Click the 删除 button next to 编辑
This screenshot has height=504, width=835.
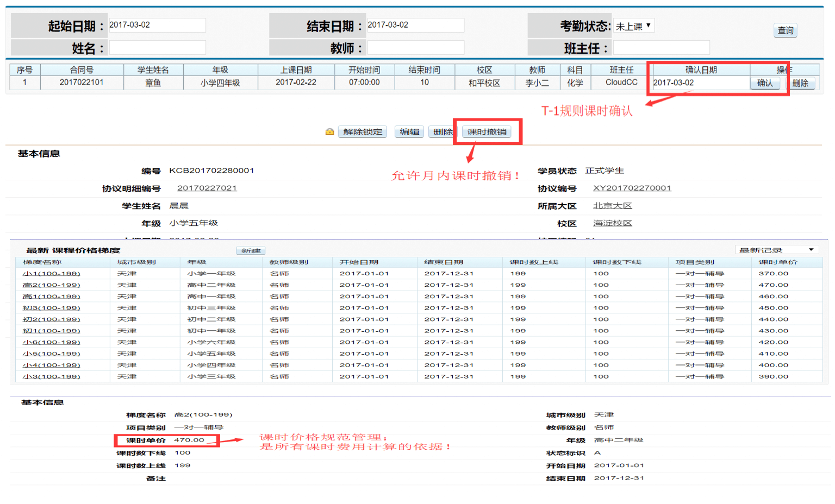click(442, 132)
